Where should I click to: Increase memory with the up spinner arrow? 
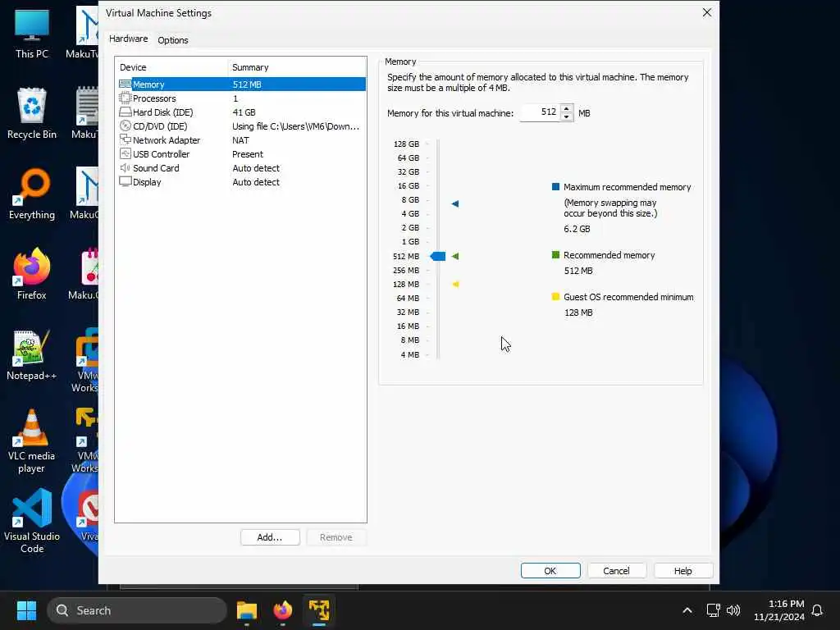(x=566, y=108)
